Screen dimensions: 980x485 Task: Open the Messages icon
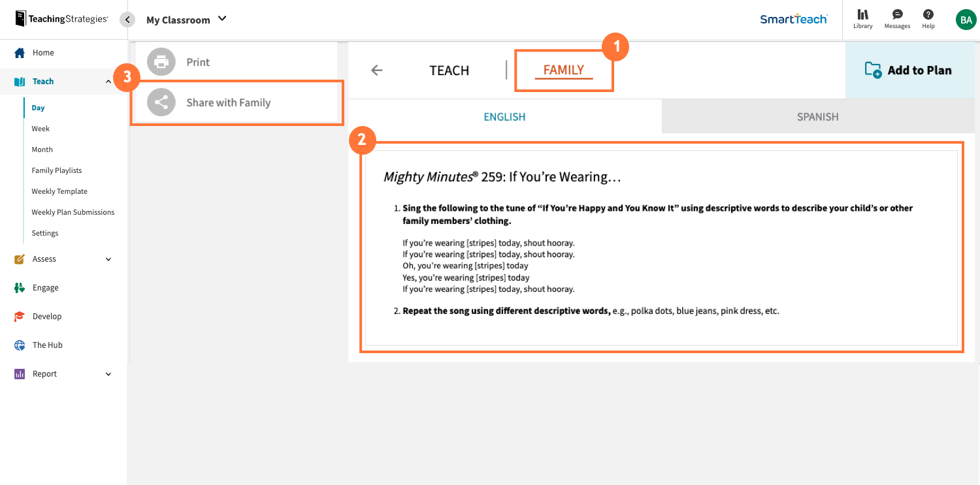[x=896, y=19]
